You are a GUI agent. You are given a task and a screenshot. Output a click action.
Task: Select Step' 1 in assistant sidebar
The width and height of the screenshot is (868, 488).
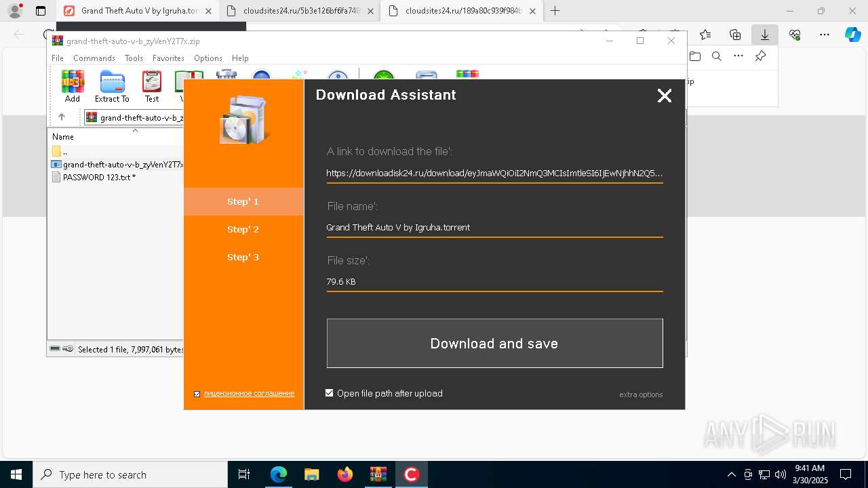[243, 201]
